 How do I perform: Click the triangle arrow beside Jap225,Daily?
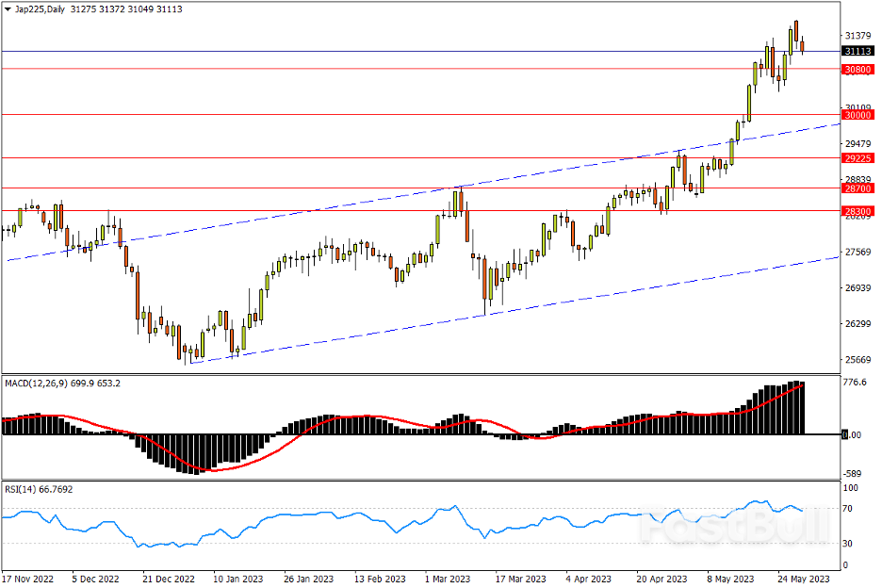pos(8,8)
